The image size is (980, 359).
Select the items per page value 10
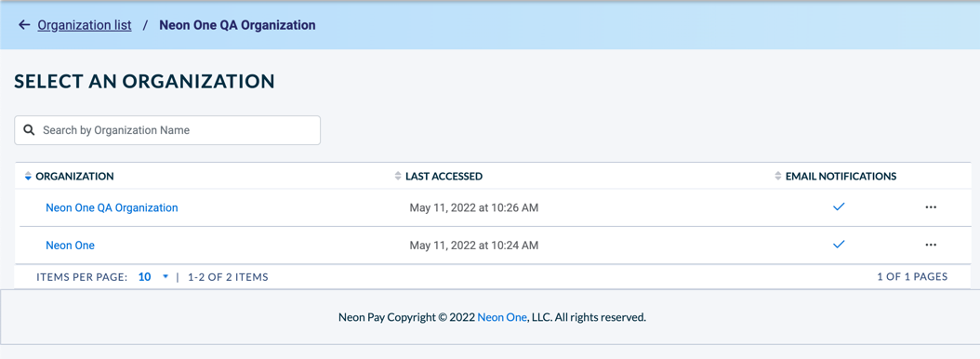coord(144,276)
